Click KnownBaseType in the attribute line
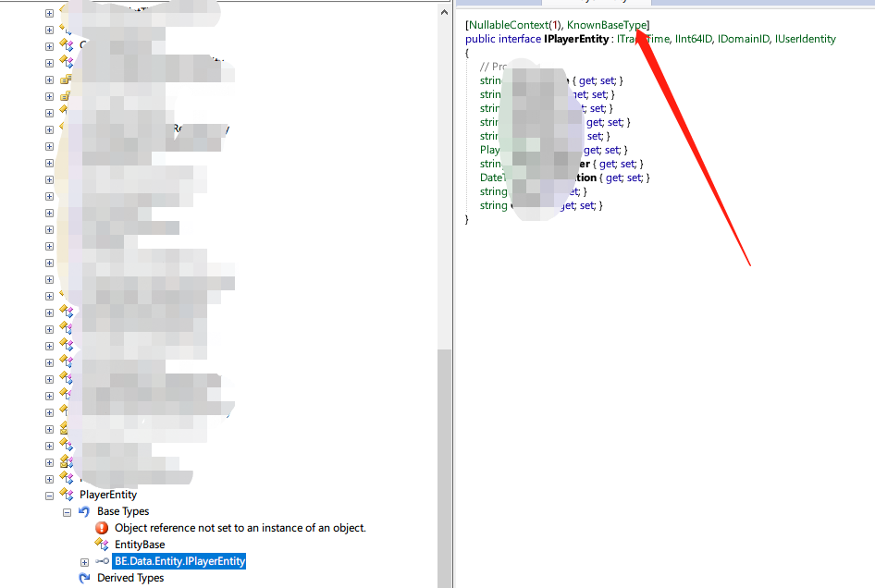875x588 pixels. pos(606,25)
